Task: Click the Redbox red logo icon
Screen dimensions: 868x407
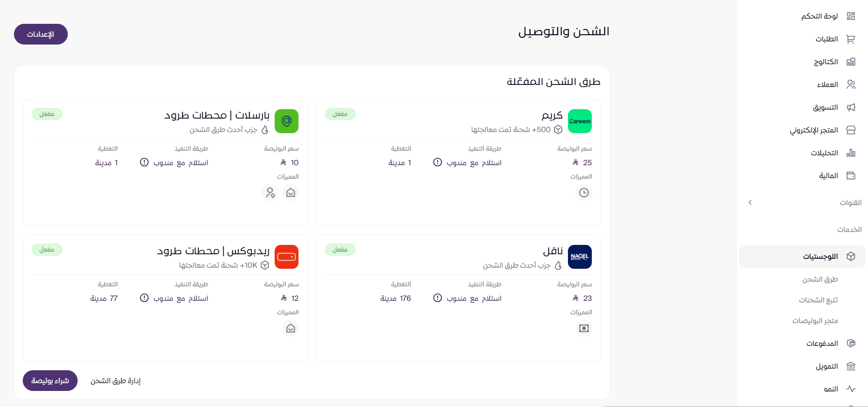Action: coord(286,257)
